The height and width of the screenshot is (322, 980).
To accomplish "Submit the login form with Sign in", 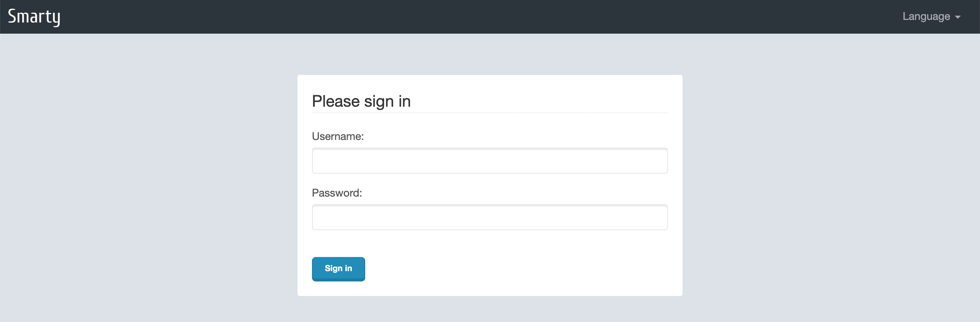I will coord(338,269).
